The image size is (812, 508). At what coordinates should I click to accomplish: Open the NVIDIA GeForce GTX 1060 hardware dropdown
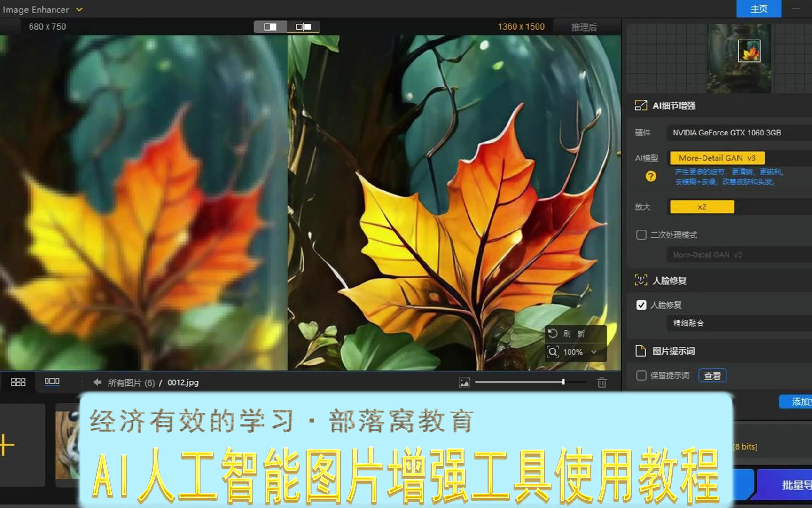click(739, 133)
